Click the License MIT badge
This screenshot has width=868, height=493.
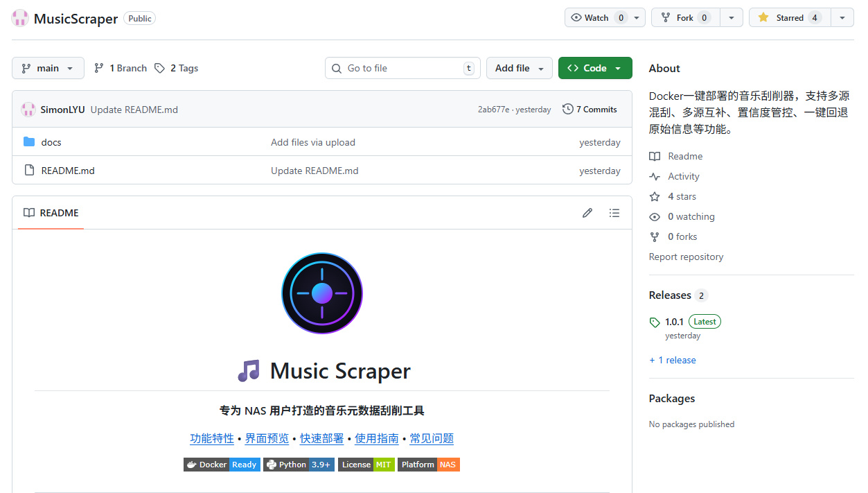(366, 465)
